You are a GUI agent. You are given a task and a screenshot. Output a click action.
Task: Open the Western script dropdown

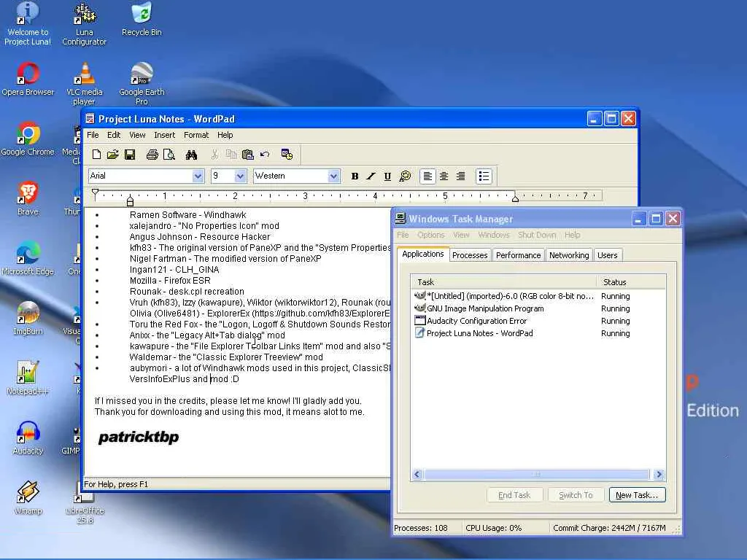(333, 176)
